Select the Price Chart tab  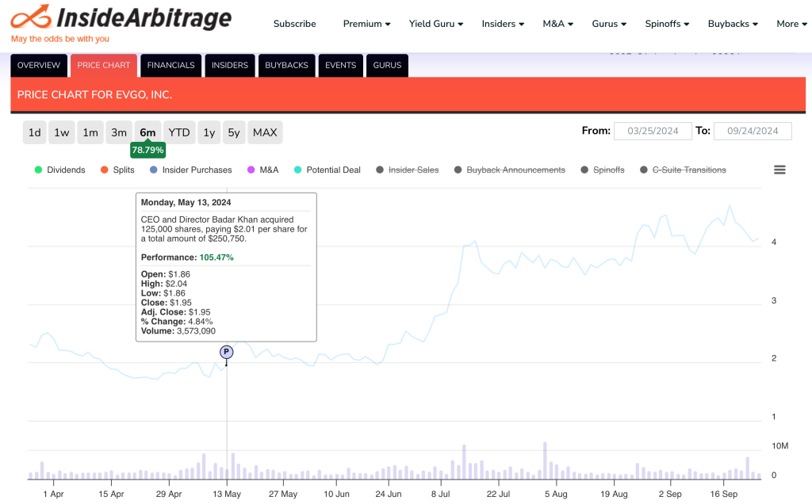click(x=104, y=65)
